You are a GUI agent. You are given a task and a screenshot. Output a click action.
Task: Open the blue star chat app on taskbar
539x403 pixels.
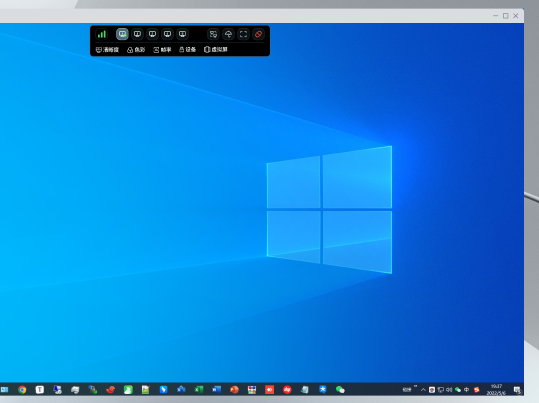point(322,390)
